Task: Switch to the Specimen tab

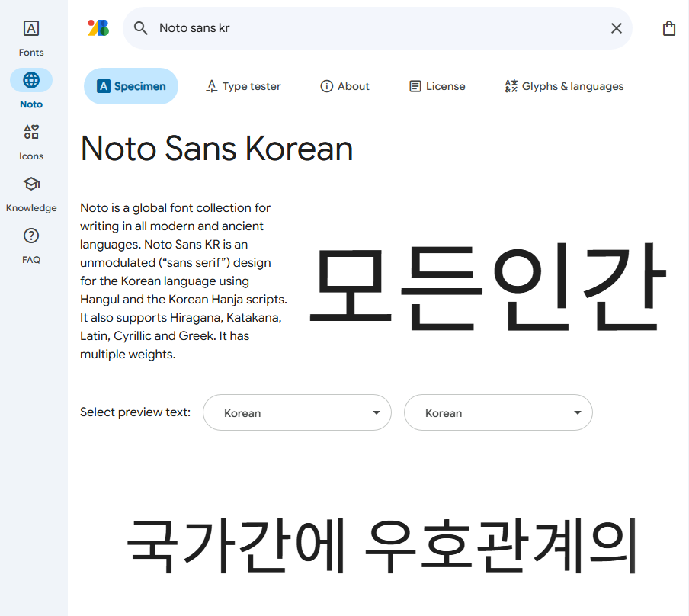Action: (x=131, y=86)
